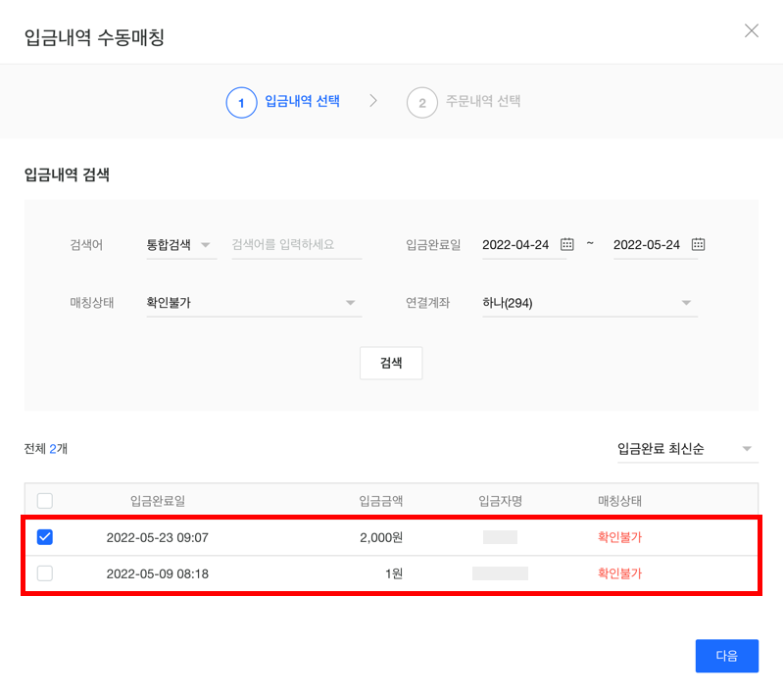Click the step 2 circle icon

click(422, 103)
